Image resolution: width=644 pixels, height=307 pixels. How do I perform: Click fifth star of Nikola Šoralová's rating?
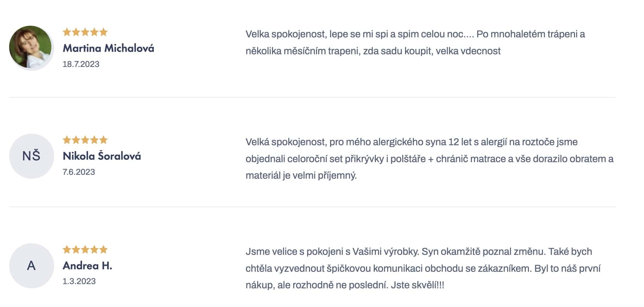(103, 140)
